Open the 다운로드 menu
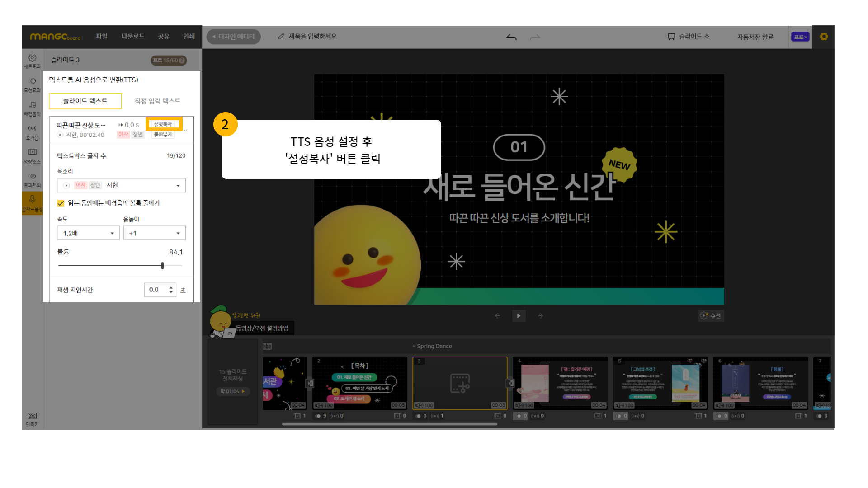The width and height of the screenshot is (868, 488). click(133, 37)
